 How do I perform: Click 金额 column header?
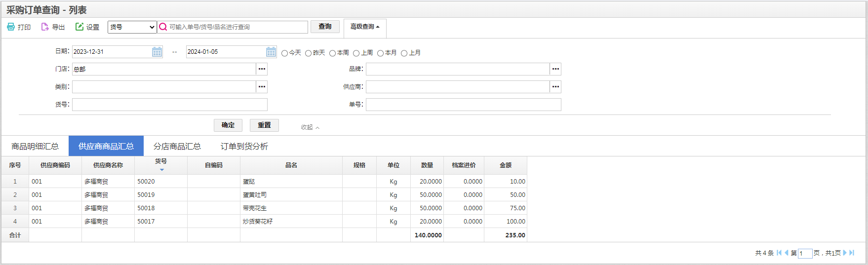506,165
